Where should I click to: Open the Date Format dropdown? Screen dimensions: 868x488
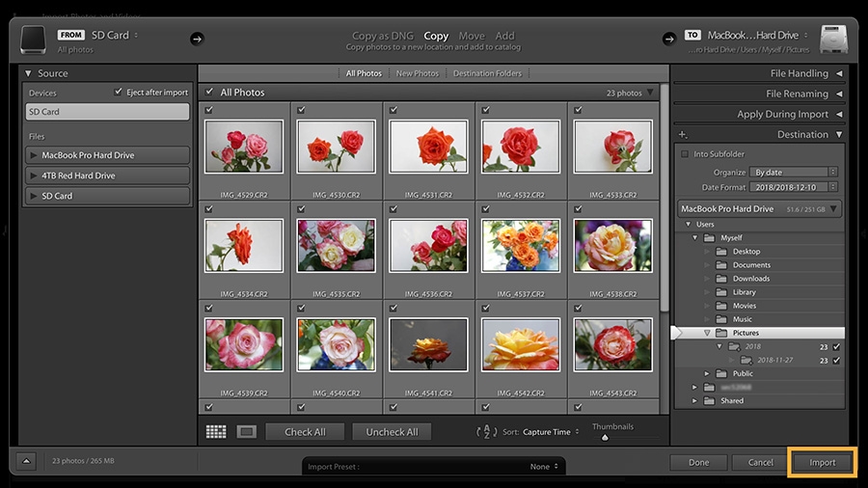(794, 187)
